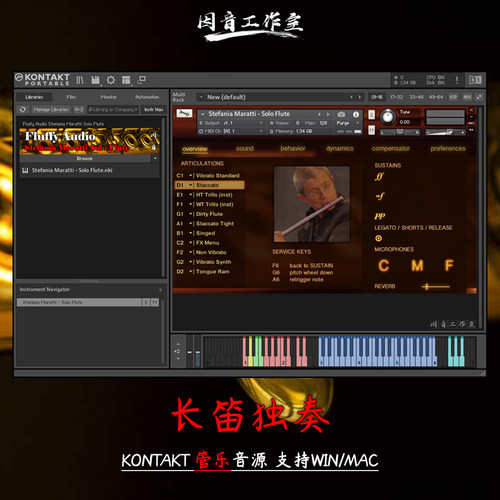Click the Browse button under library banner
Screen dimensions: 500x500
tap(84, 158)
